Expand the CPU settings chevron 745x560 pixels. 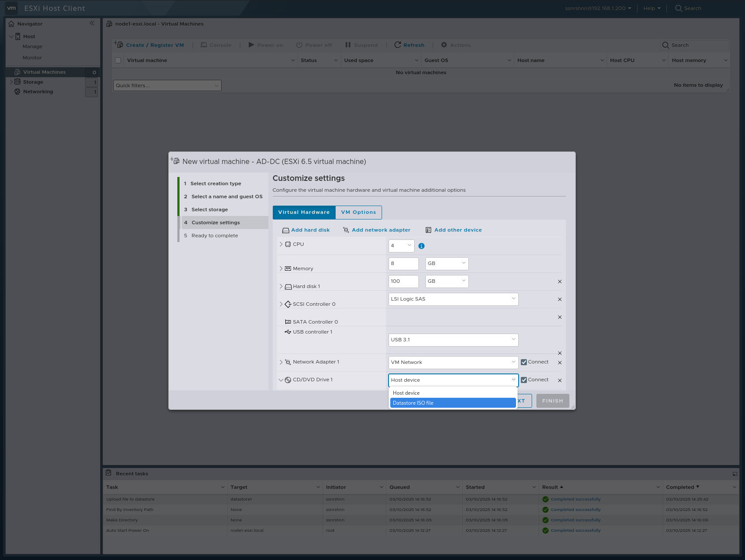[x=281, y=244]
